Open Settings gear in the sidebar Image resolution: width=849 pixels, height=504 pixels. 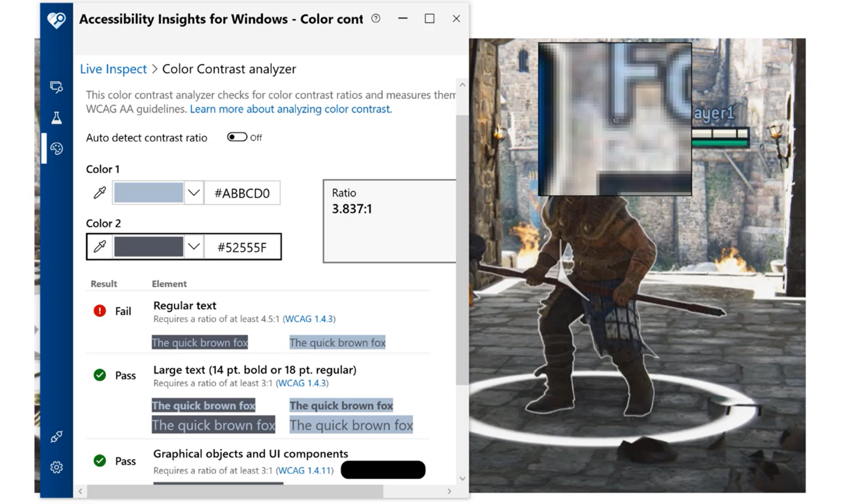coord(56,467)
